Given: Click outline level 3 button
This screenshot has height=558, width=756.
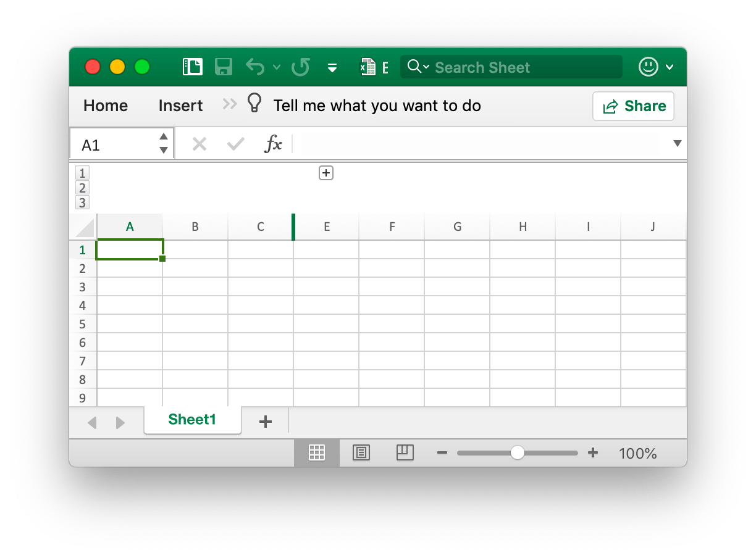Looking at the screenshot, I should (x=82, y=202).
